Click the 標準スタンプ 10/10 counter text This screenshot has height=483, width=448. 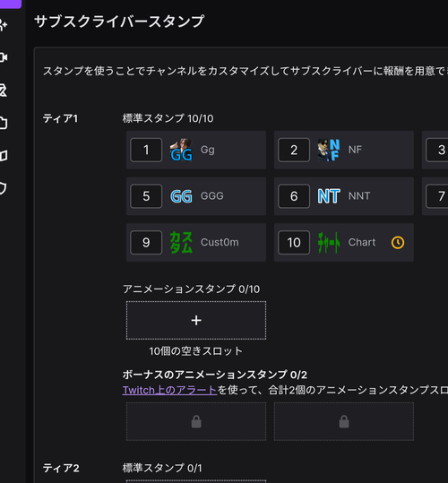(x=168, y=118)
